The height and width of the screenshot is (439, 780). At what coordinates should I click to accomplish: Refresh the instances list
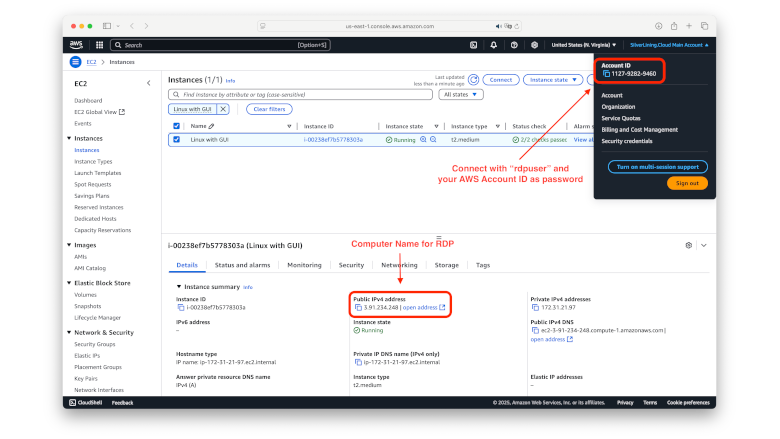tap(474, 80)
